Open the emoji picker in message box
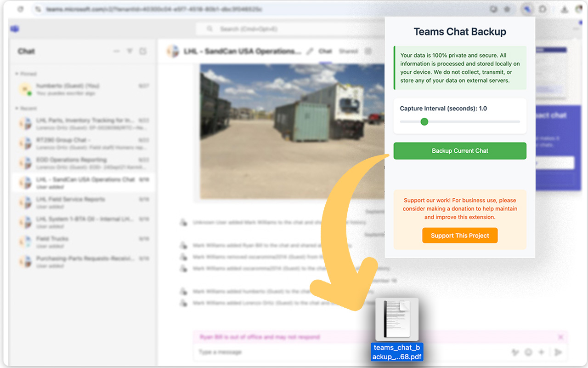The height and width of the screenshot is (368, 588). click(527, 352)
